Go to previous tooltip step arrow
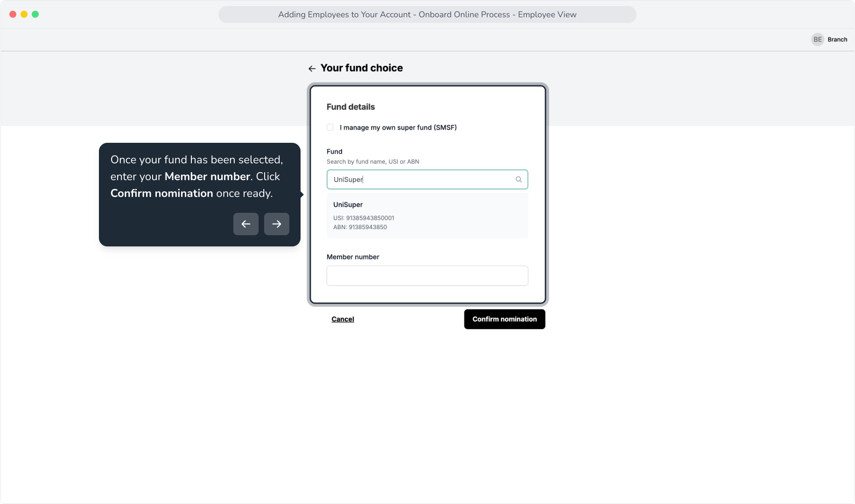Viewport: 855px width, 504px height. pyautogui.click(x=246, y=224)
